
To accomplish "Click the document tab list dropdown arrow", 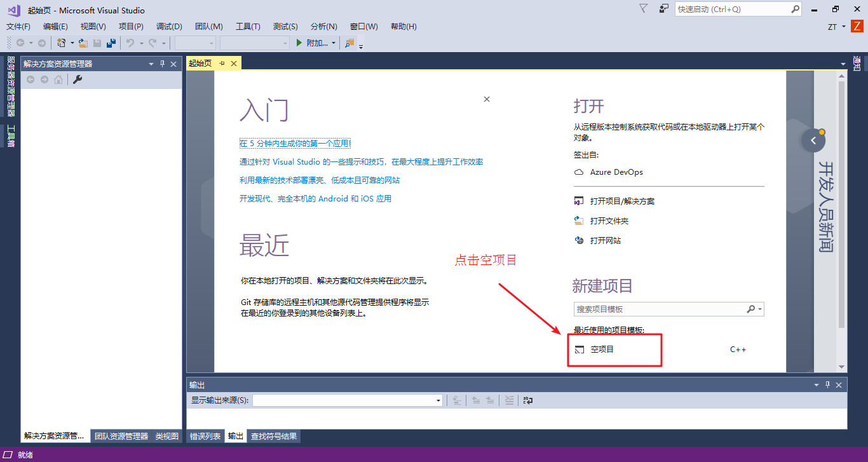I will 843,64.
